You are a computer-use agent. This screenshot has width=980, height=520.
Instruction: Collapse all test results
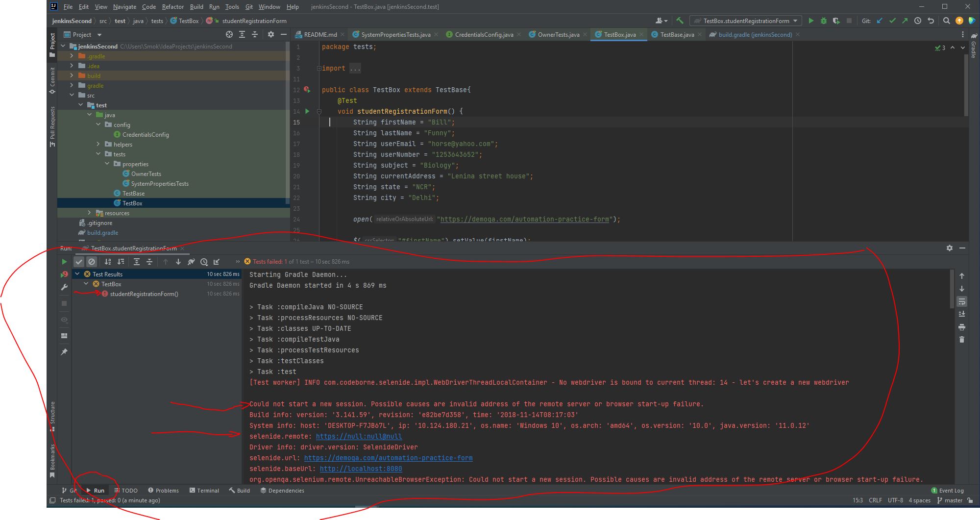(149, 262)
